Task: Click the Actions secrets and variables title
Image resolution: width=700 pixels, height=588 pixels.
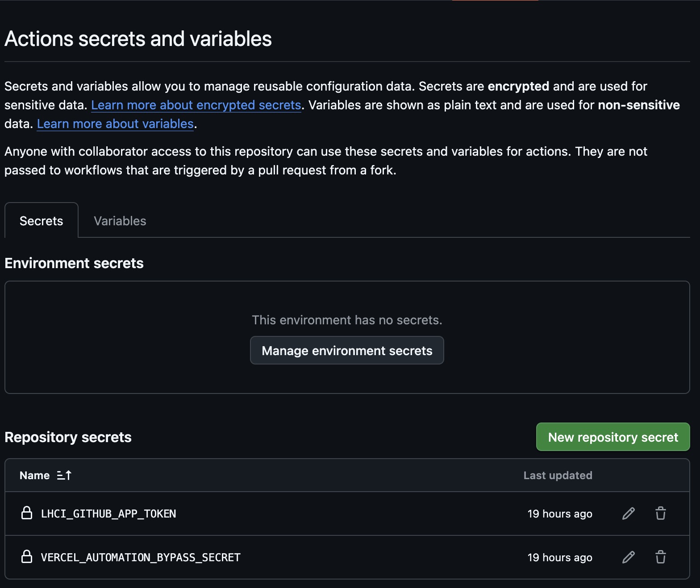Action: tap(138, 39)
